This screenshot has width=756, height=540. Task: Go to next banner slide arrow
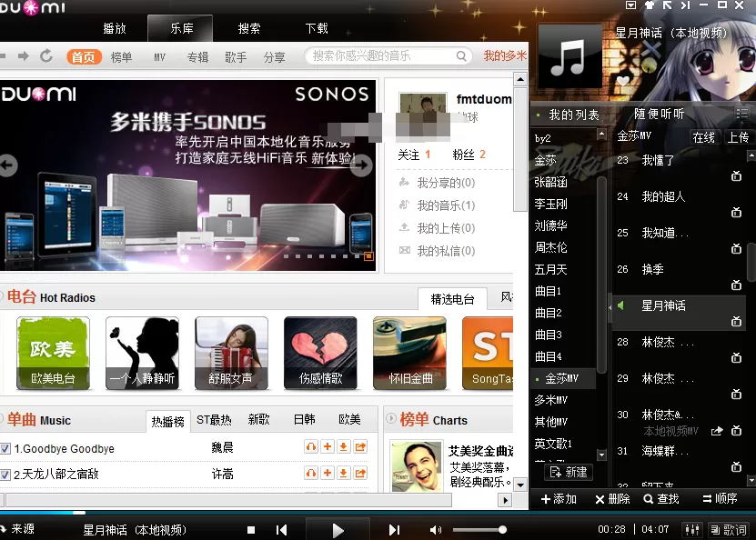pos(361,165)
